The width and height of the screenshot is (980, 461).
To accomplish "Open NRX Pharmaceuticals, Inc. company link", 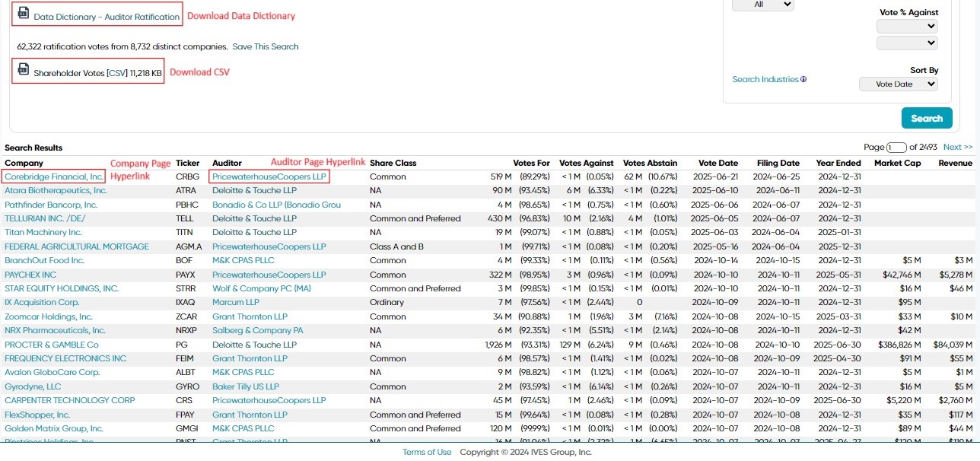I will (55, 330).
